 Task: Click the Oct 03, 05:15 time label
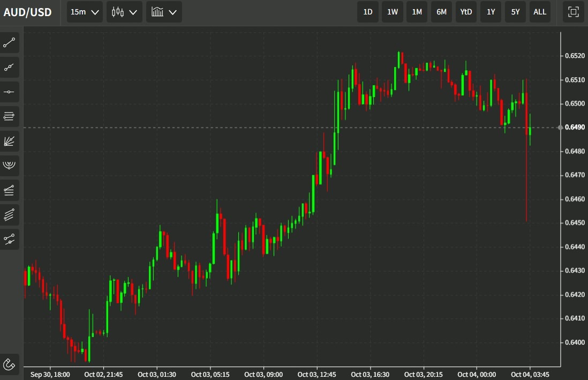point(210,374)
